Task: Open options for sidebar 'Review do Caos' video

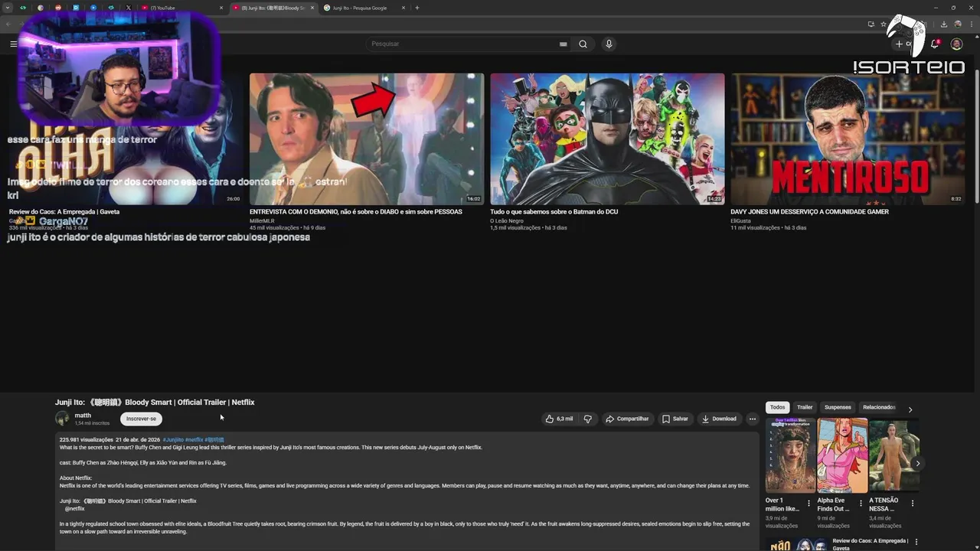Action: (x=916, y=543)
